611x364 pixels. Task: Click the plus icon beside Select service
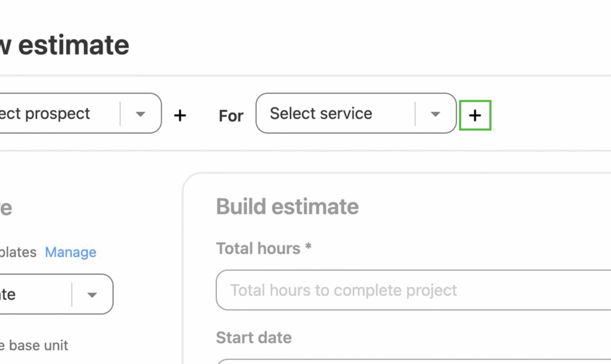[475, 116]
